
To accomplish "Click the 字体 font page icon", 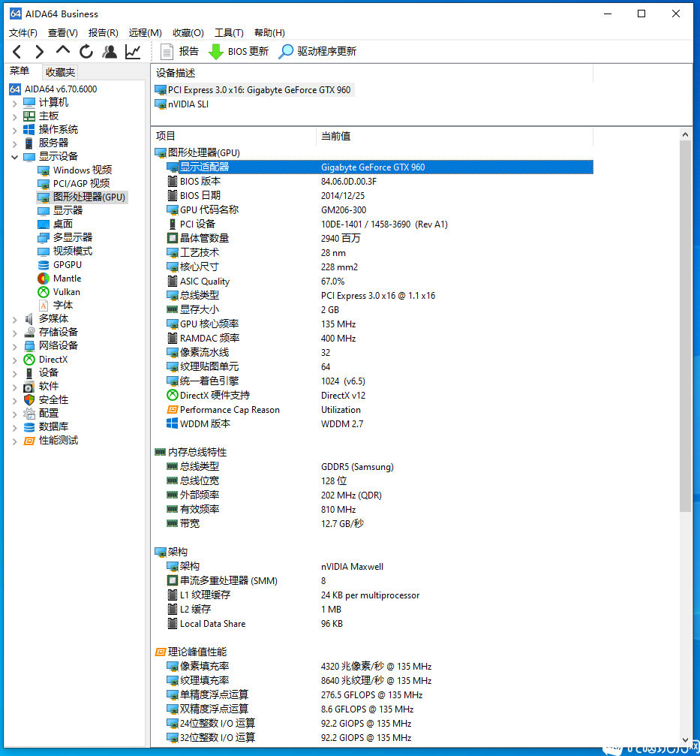I will (44, 306).
